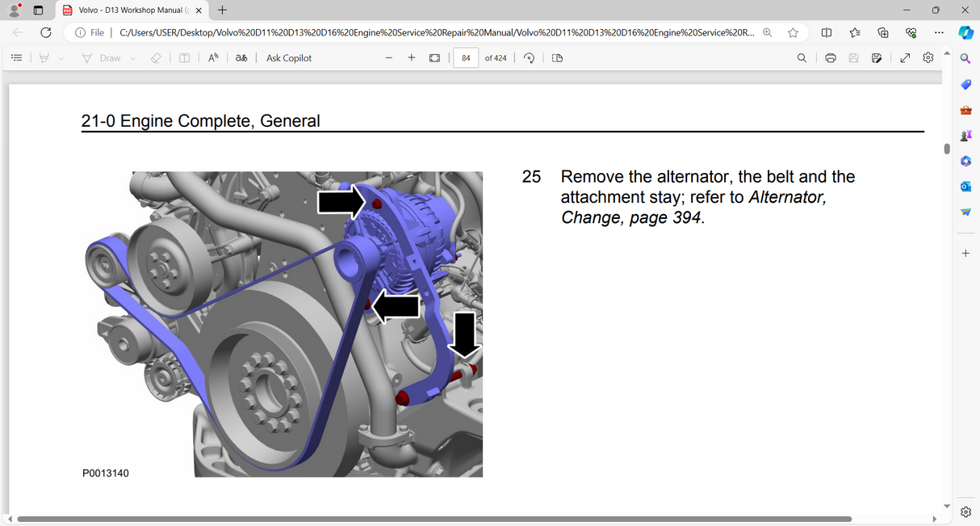Add a text annotation with the Text tool
Screen dimensions: 980x526
[184, 57]
